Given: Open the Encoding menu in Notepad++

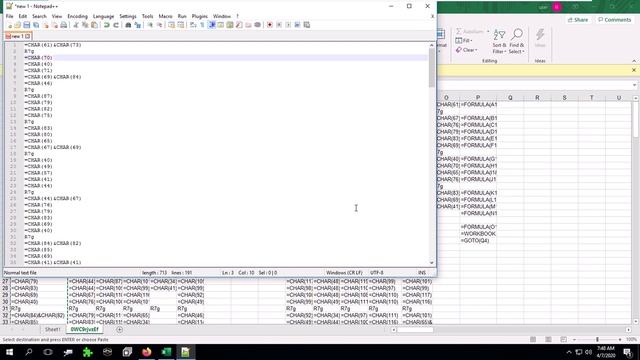Looking at the screenshot, I should (78, 16).
